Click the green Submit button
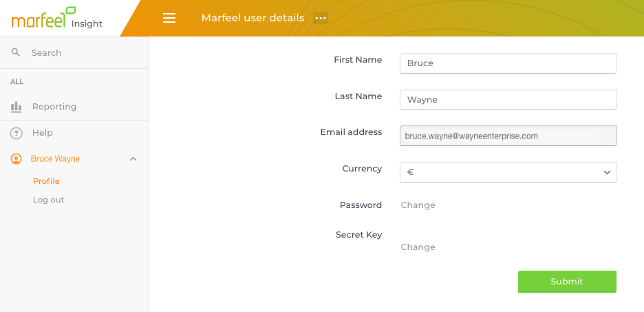 [567, 282]
